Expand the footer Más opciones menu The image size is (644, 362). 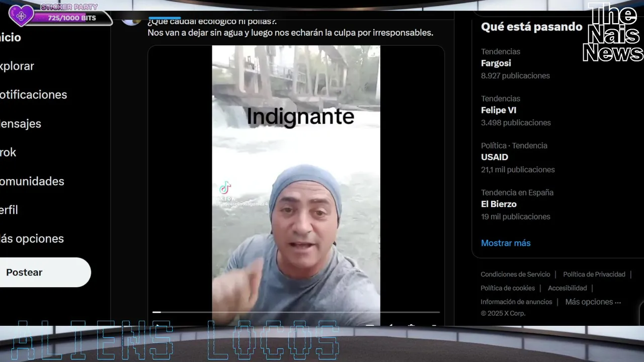(593, 302)
